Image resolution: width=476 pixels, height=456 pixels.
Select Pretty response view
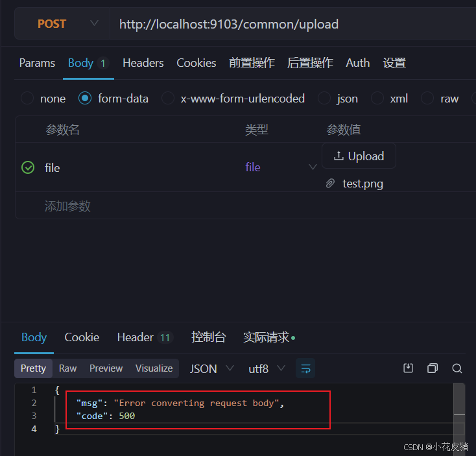pyautogui.click(x=33, y=368)
